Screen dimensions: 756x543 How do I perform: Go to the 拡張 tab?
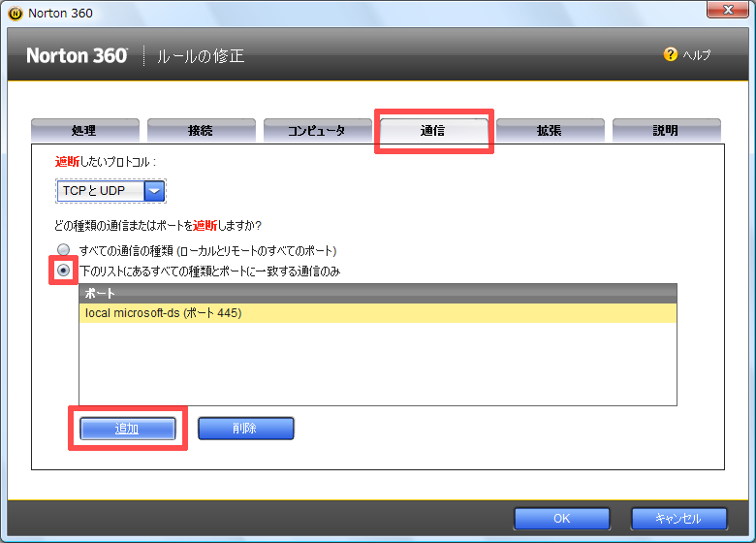click(x=550, y=131)
